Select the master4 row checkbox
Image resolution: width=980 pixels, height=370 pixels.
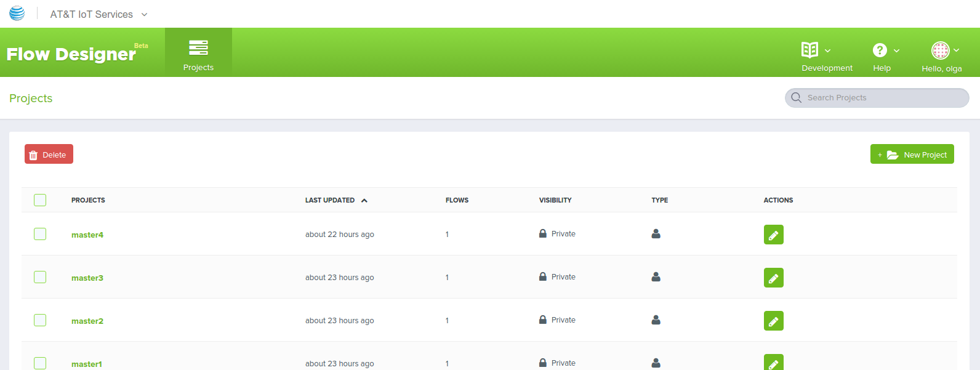click(40, 234)
